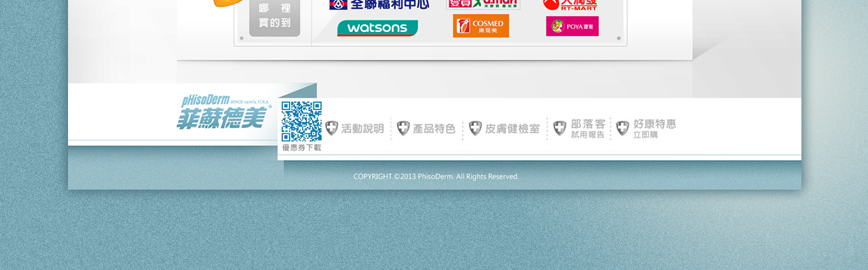The image size is (868, 270).
Task: Open 部落客 試用報告 menu item
Action: point(587,128)
